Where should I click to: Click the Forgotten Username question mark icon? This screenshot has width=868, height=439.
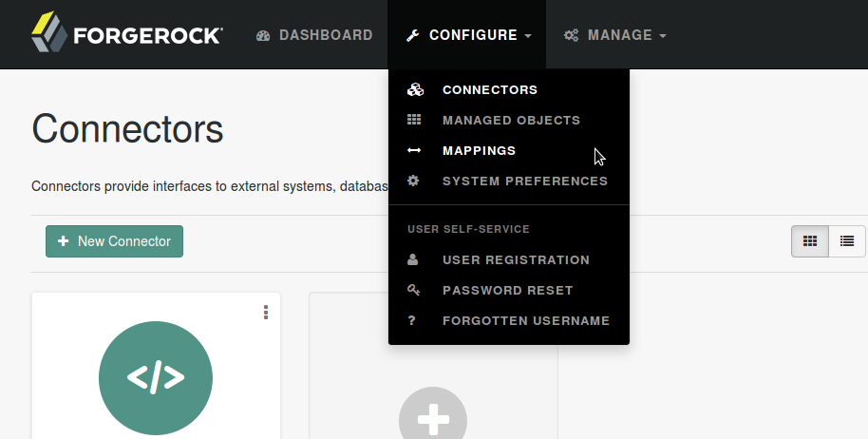411,320
